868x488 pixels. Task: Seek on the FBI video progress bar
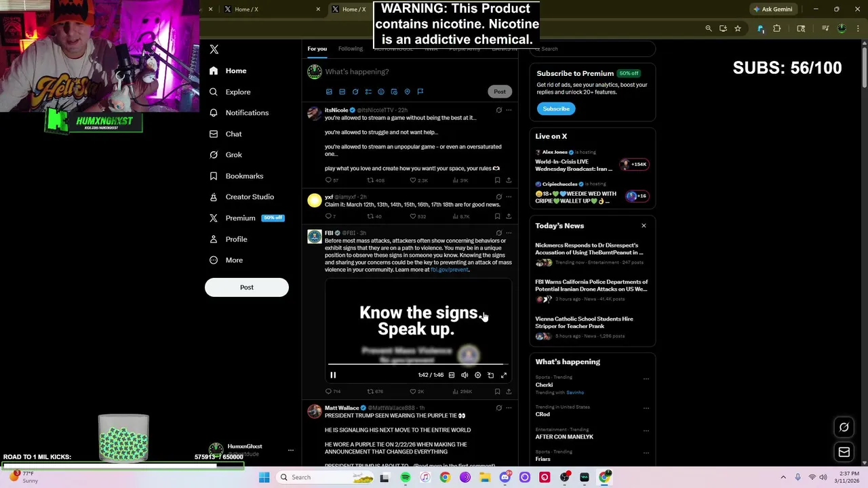418,365
